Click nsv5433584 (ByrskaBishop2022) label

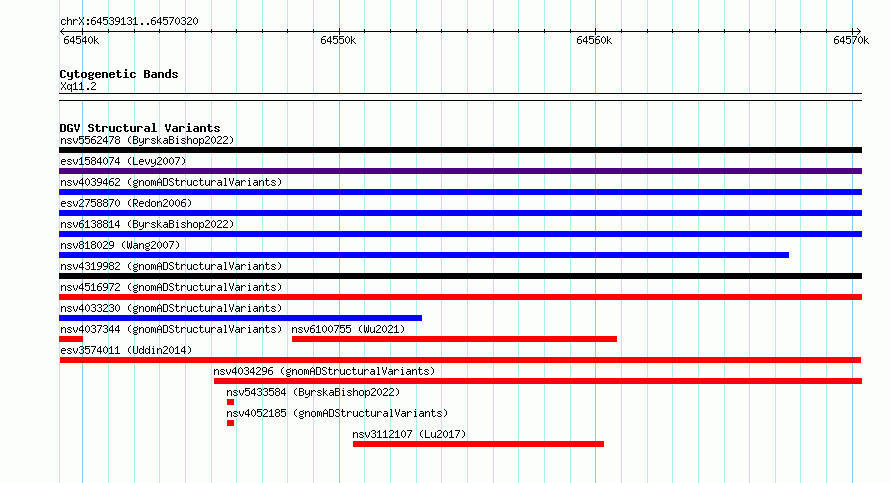313,392
